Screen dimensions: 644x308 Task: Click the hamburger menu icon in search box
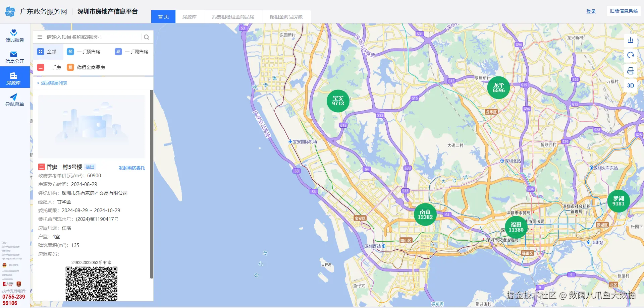coord(40,37)
